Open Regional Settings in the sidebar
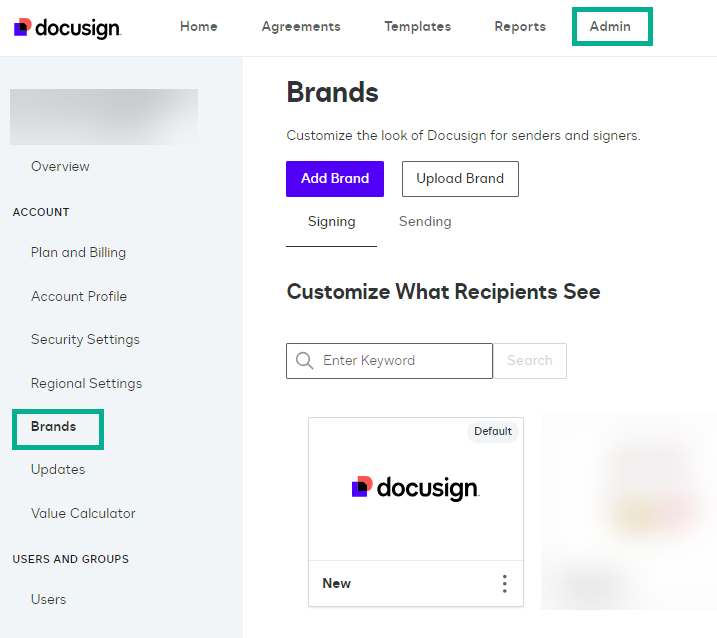The height and width of the screenshot is (638, 717). (86, 384)
